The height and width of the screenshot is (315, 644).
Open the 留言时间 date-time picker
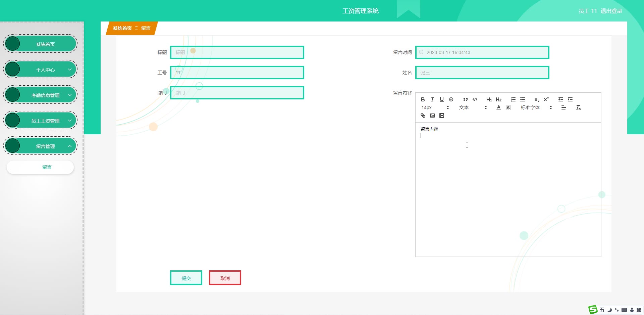pyautogui.click(x=482, y=52)
